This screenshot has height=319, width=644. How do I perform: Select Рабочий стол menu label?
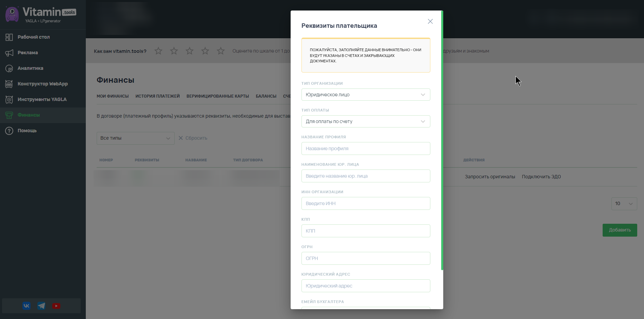pos(34,37)
